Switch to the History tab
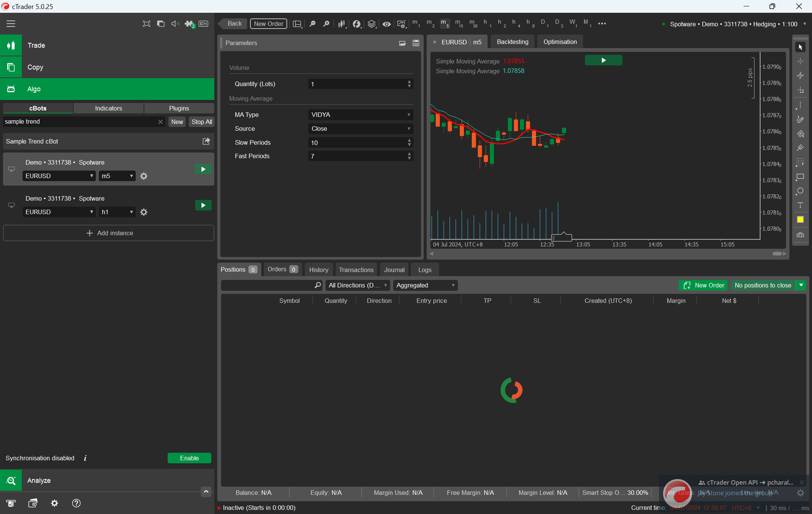This screenshot has width=812, height=514. pos(319,270)
